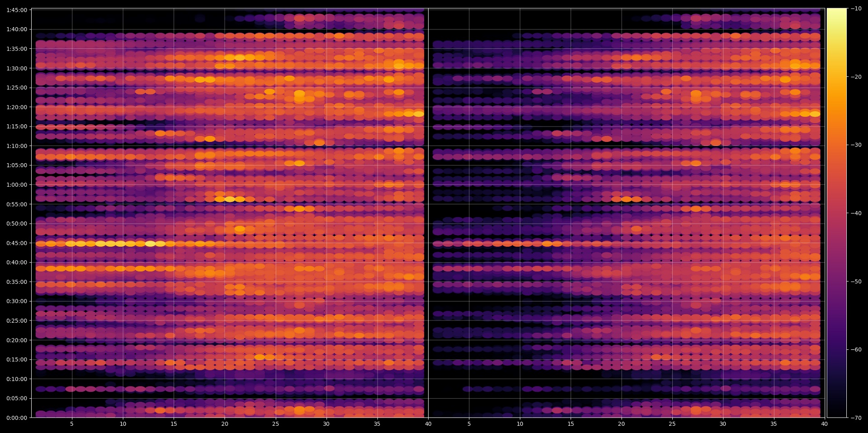Click the 1:40:00 y-axis time label
Screen dimensions: 868x433
(x=17, y=29)
